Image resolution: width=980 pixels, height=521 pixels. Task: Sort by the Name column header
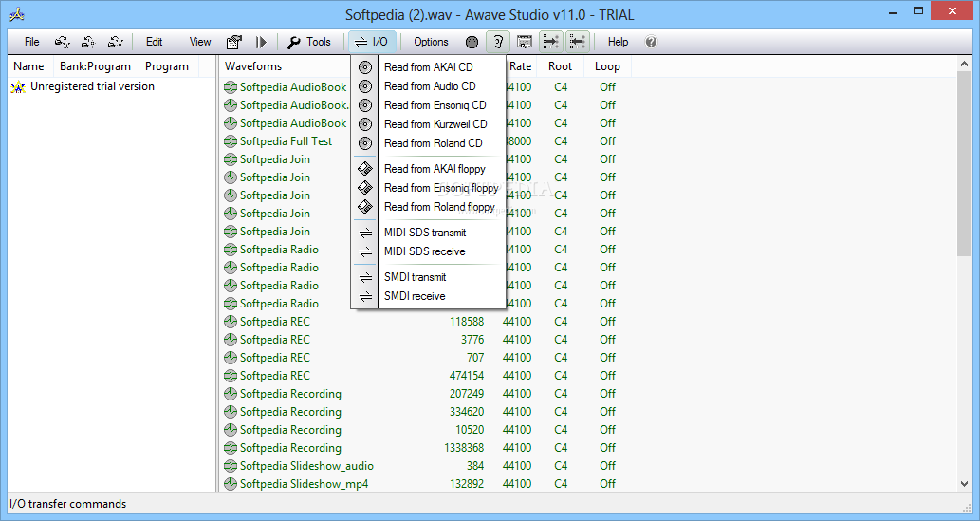(30, 66)
